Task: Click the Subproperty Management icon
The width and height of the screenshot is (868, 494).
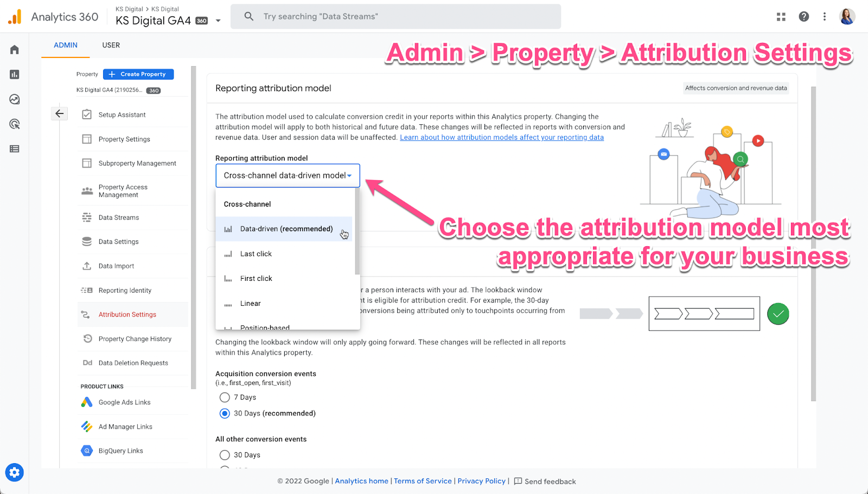Action: click(87, 163)
